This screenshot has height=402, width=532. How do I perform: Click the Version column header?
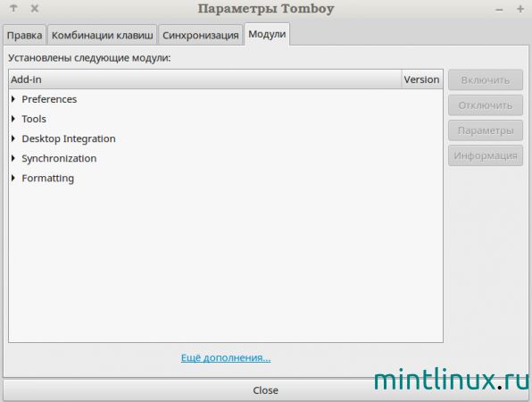point(422,80)
